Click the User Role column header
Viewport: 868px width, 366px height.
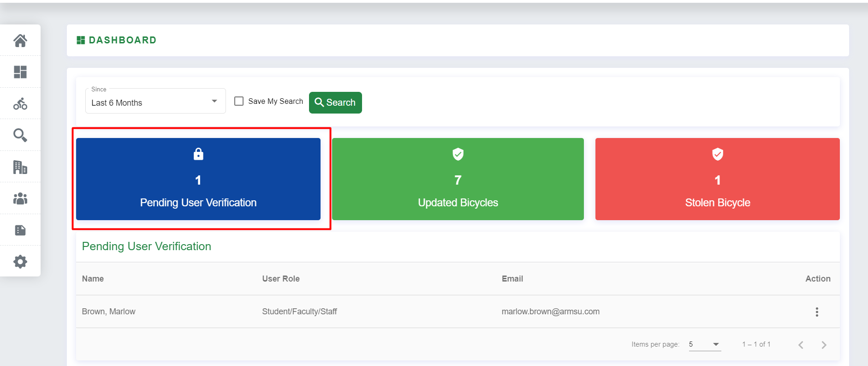[x=281, y=279]
